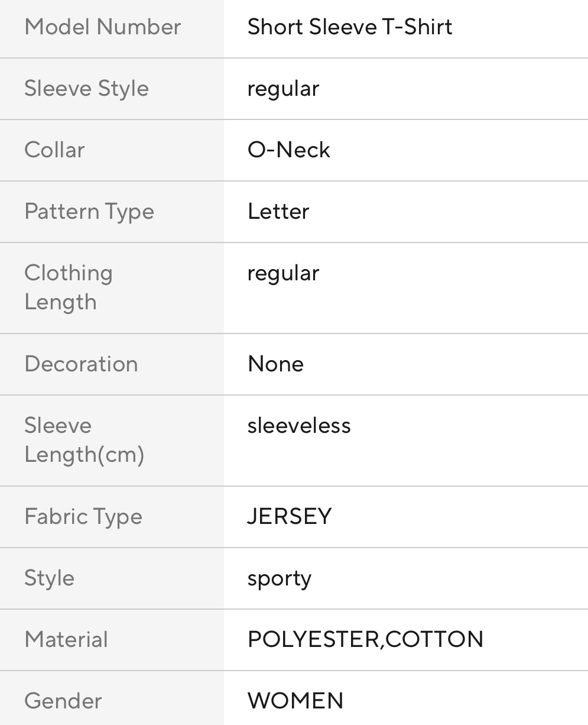Select the POLYESTER,COTTON material value

point(365,640)
